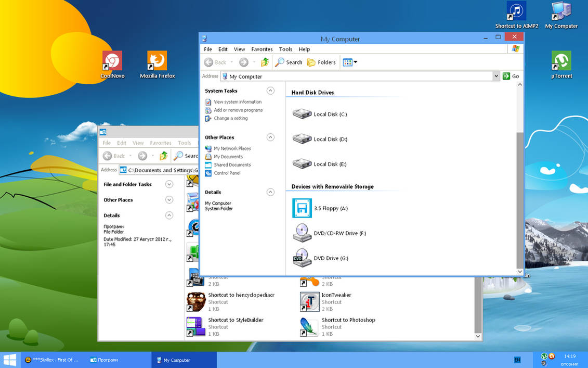Click the My Computer address bar field
The width and height of the screenshot is (588, 368).
tap(356, 76)
